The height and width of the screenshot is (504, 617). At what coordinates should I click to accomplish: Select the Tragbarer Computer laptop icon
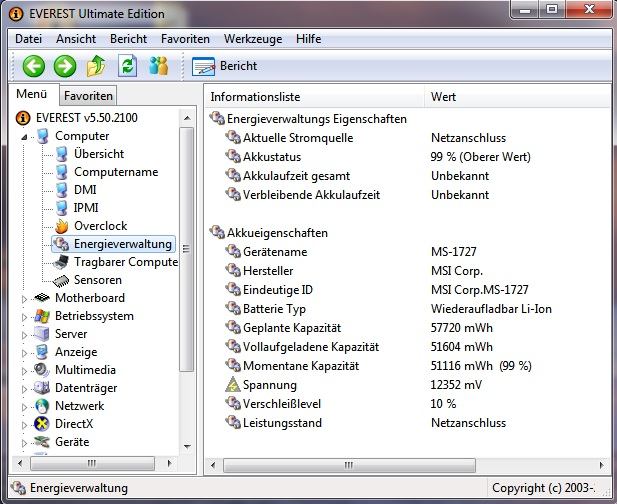(x=62, y=262)
